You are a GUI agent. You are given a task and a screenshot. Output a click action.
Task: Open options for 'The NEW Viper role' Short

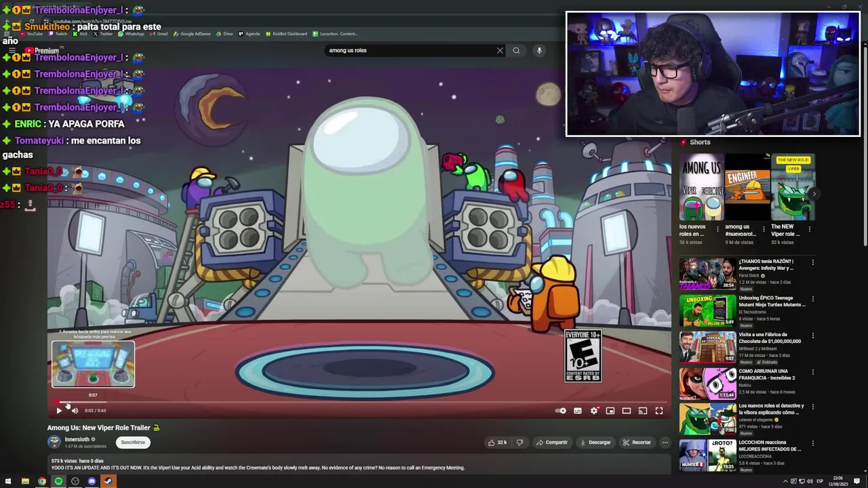click(810, 230)
